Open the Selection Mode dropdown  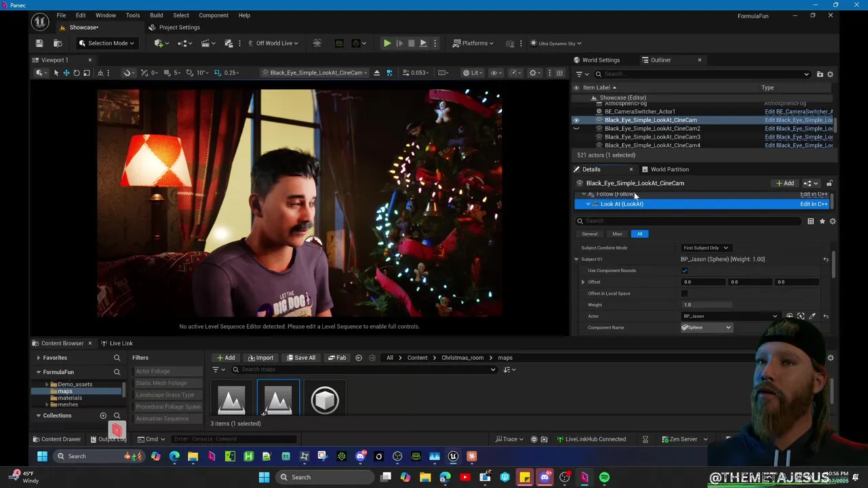coord(106,43)
